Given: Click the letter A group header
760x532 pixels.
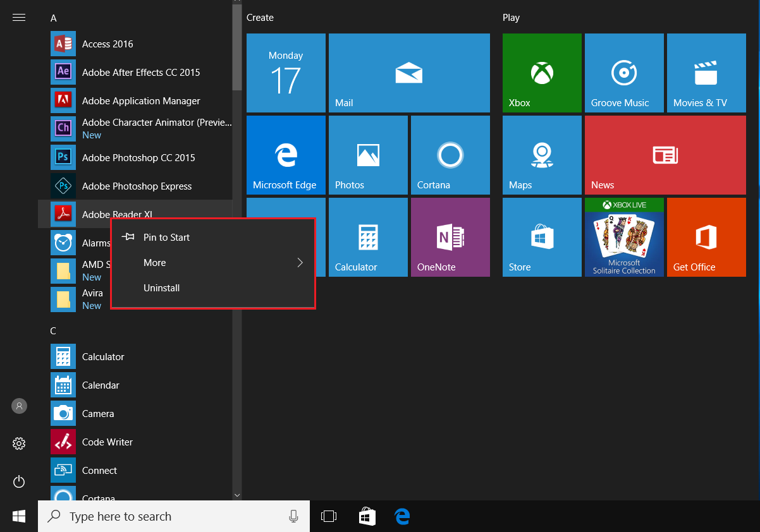Looking at the screenshot, I should pos(54,18).
